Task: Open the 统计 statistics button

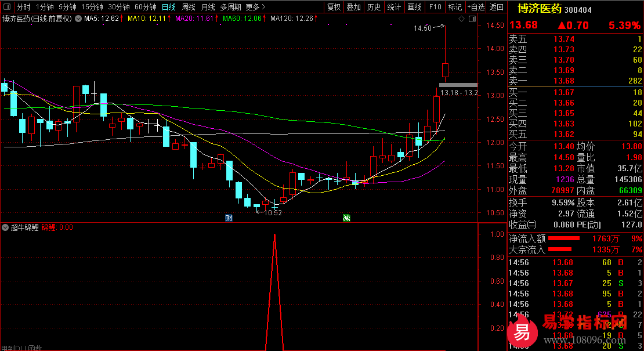Action: point(394,7)
